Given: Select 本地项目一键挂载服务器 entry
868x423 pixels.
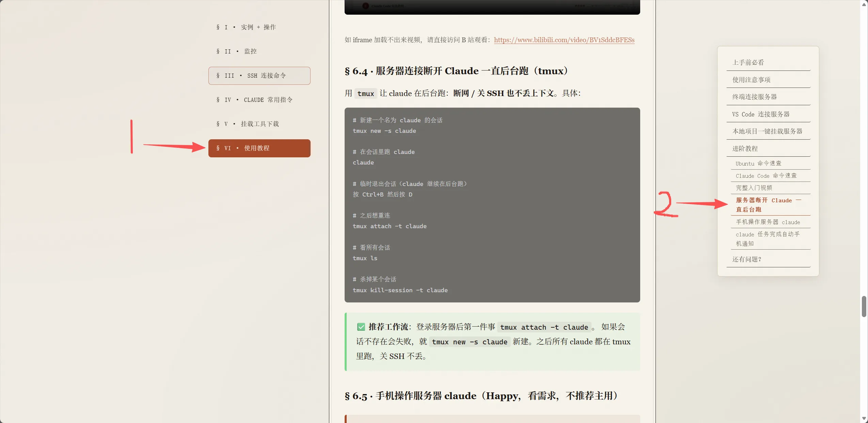Looking at the screenshot, I should click(x=768, y=131).
